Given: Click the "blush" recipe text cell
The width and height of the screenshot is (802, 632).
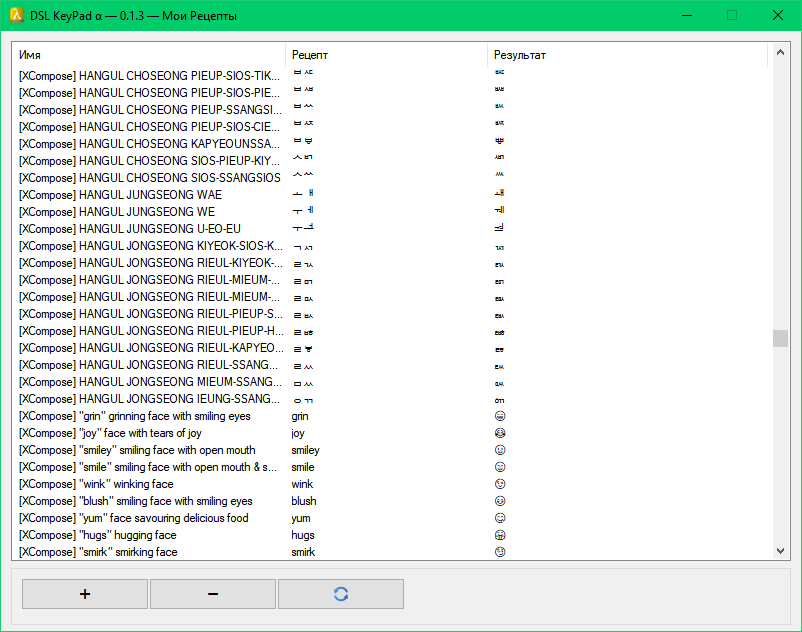Looking at the screenshot, I should tap(304, 501).
